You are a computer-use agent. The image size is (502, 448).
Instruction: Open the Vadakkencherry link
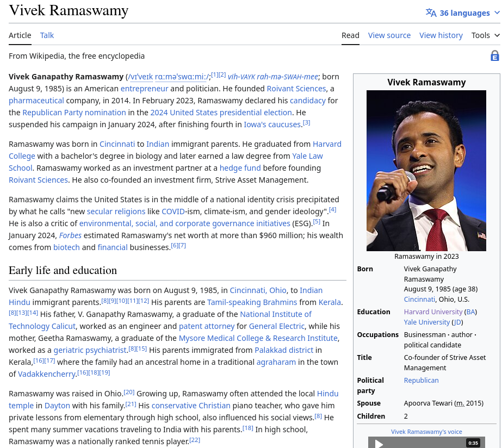[x=46, y=374]
